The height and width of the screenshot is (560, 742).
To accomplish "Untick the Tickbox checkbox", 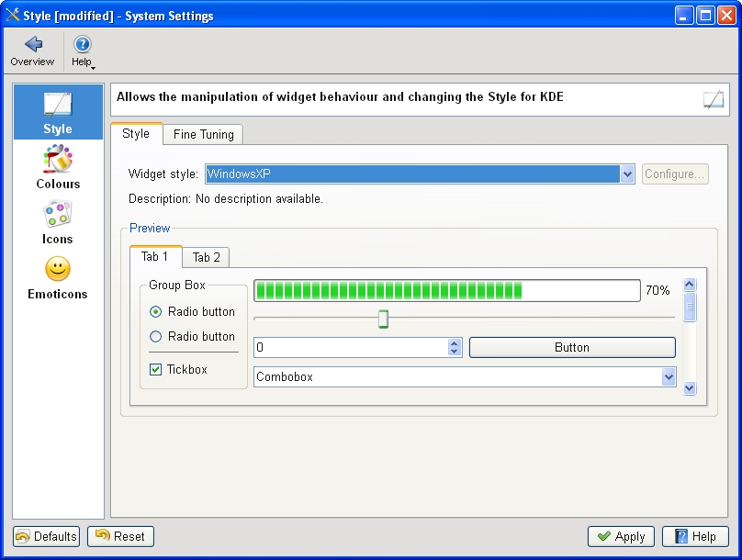I will (156, 370).
